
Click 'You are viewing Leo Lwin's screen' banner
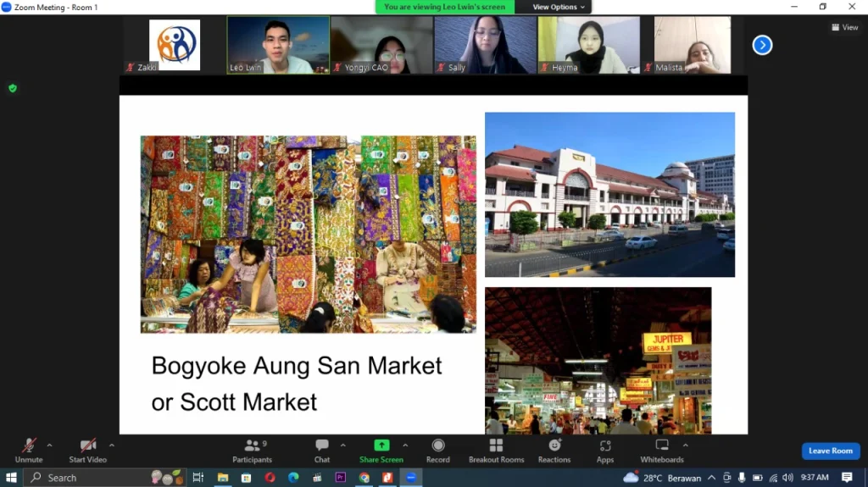click(444, 7)
